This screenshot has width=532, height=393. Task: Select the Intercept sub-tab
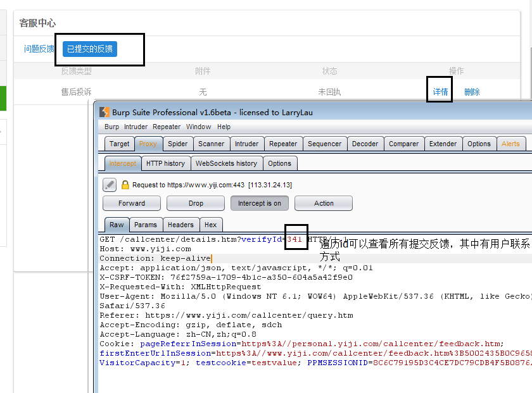(x=123, y=163)
